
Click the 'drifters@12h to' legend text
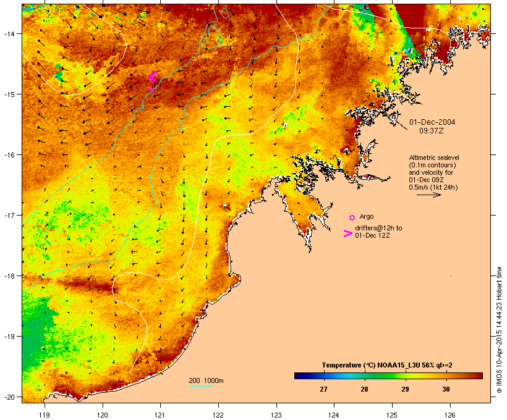tap(378, 228)
